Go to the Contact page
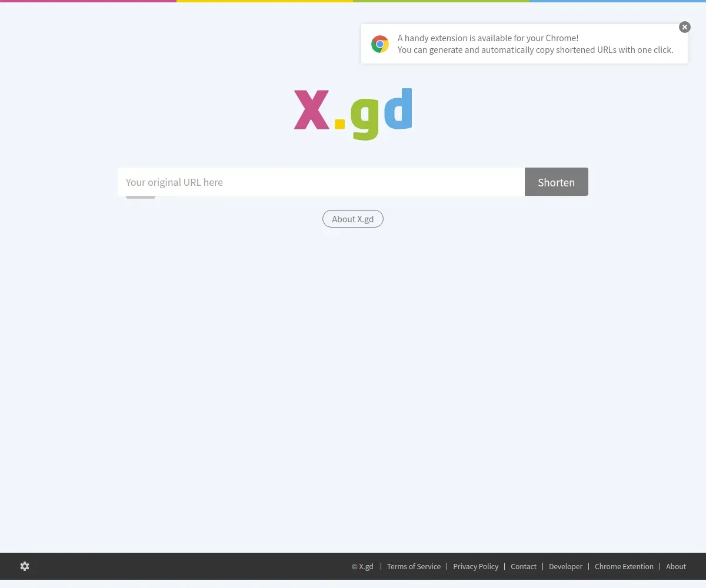Image resolution: width=706 pixels, height=588 pixels. 524,566
